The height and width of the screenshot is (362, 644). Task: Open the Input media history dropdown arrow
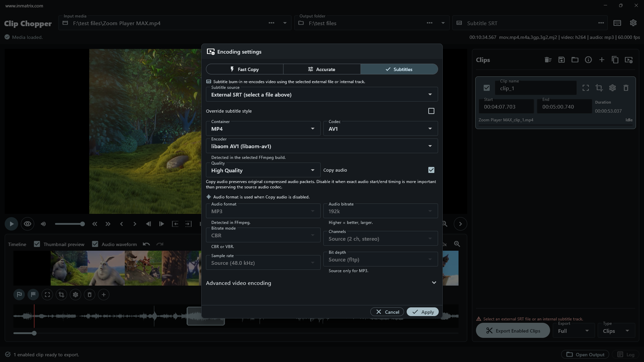285,23
